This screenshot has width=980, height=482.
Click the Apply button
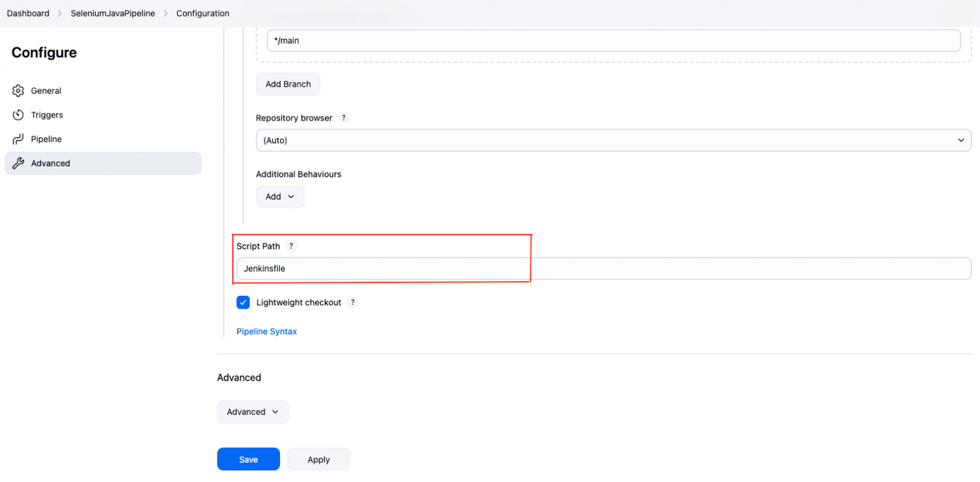tap(318, 459)
